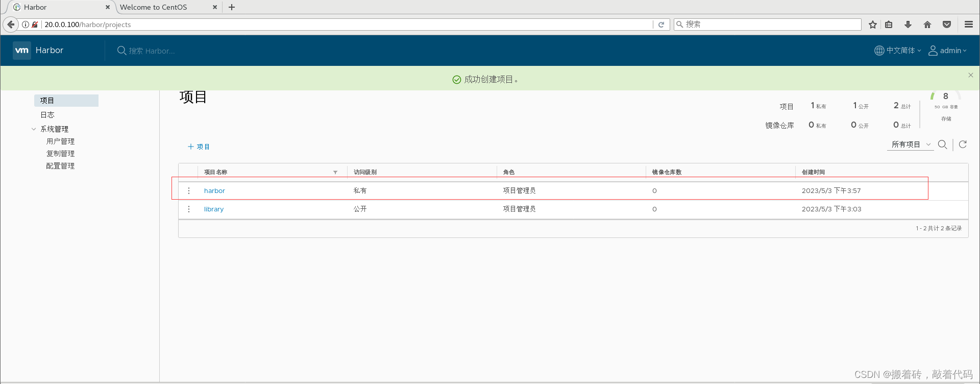
Task: Close the Welcome to CentOS tab
Action: point(214,7)
